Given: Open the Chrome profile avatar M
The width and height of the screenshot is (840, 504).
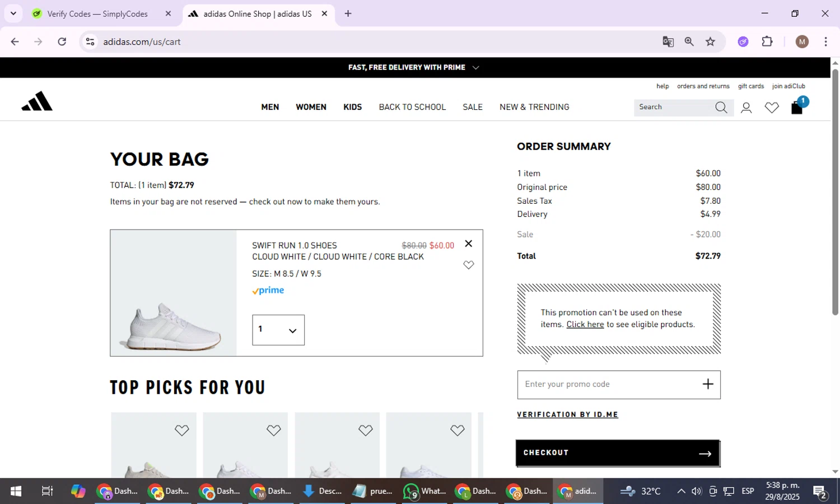Looking at the screenshot, I should pos(802,41).
